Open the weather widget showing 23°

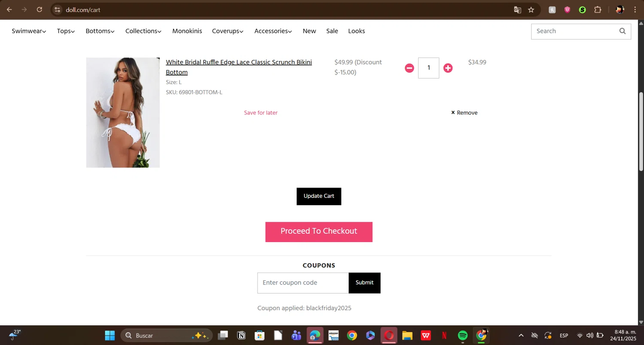(14, 335)
